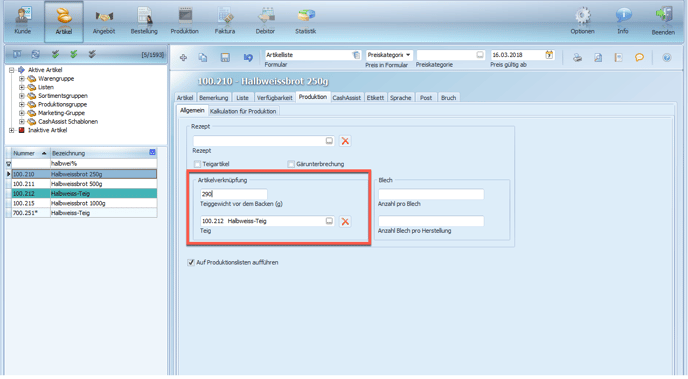The height and width of the screenshot is (379, 688).
Task: Undo changes with the blue arrow icon
Action: [248, 57]
